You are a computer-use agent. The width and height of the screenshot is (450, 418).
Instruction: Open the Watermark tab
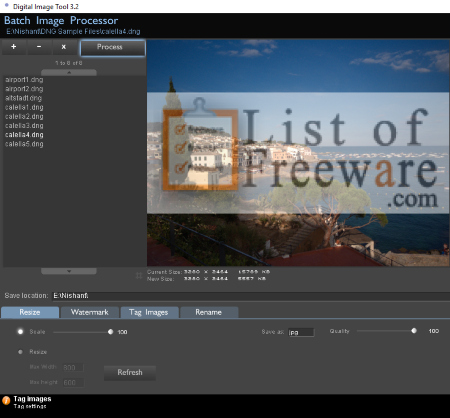pos(90,312)
